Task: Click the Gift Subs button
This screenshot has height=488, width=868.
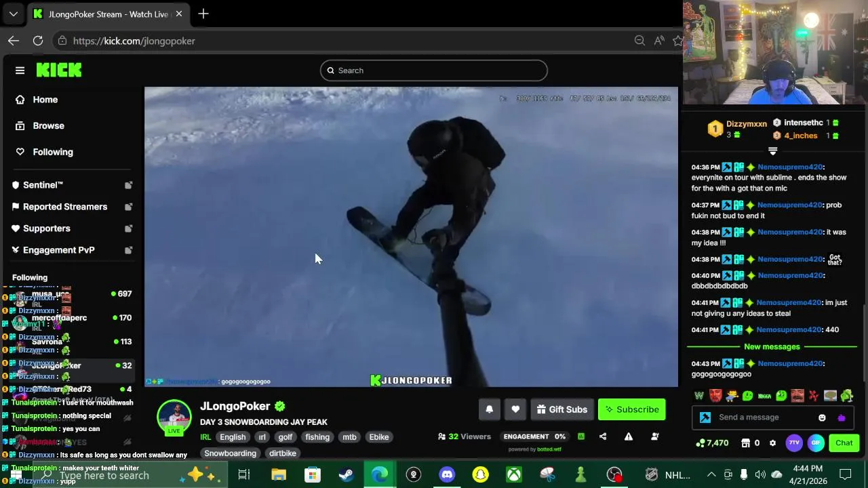Action: pyautogui.click(x=561, y=409)
